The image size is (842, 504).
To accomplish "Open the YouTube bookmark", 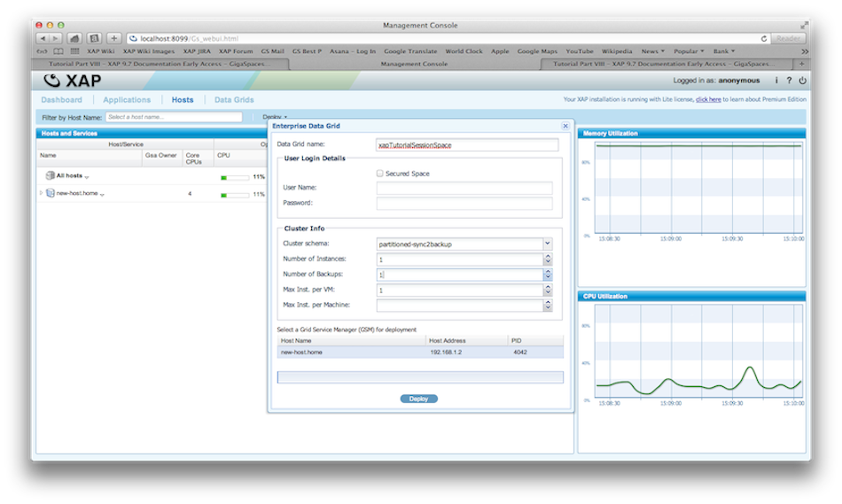I will click(580, 51).
